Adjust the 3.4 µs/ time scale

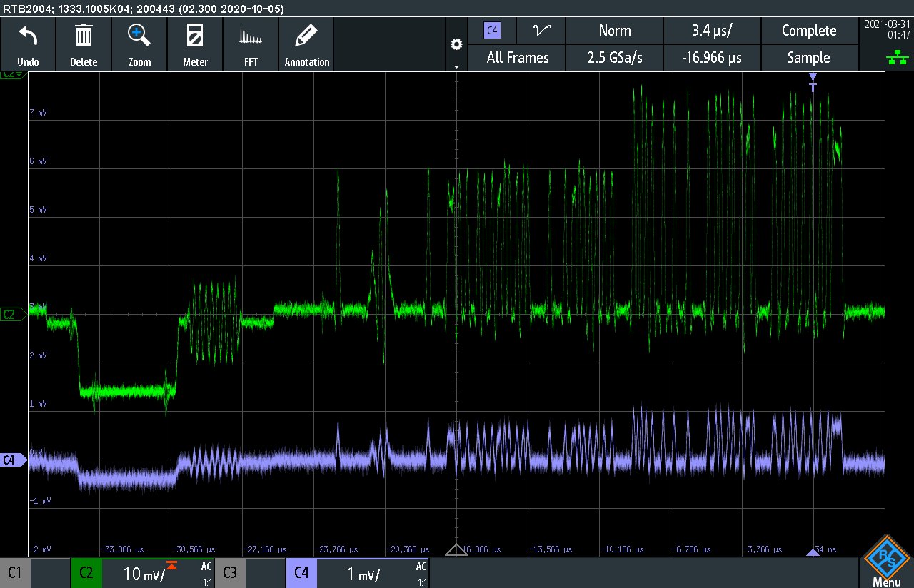coord(712,31)
